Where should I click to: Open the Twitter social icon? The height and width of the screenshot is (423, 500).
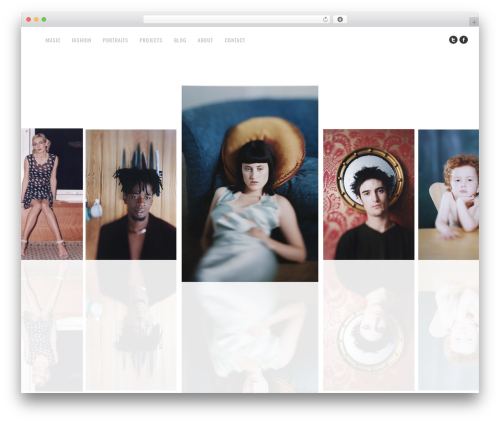(453, 40)
